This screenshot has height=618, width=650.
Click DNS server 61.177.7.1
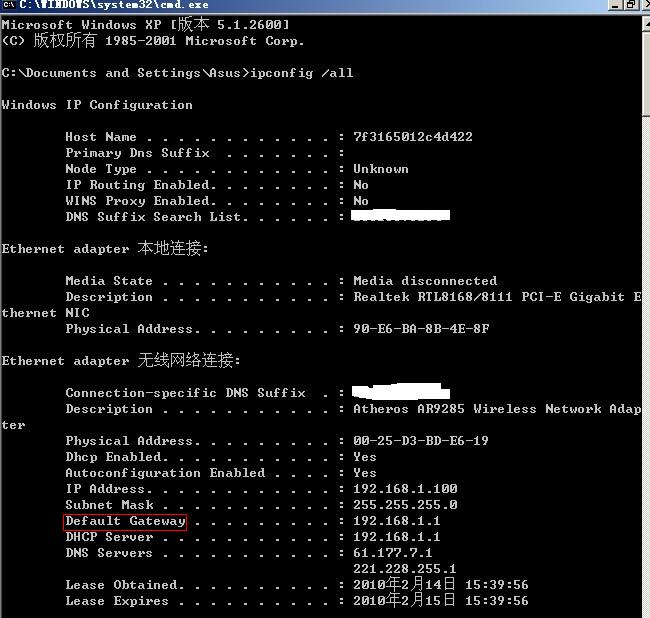(393, 553)
